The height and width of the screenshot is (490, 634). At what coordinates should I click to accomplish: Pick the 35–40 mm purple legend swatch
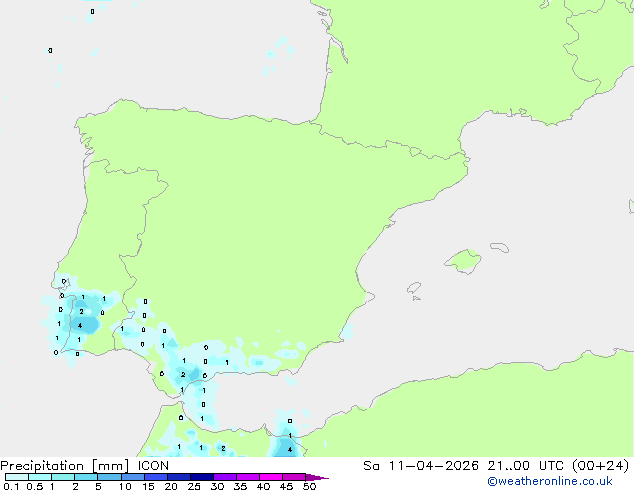[247, 477]
